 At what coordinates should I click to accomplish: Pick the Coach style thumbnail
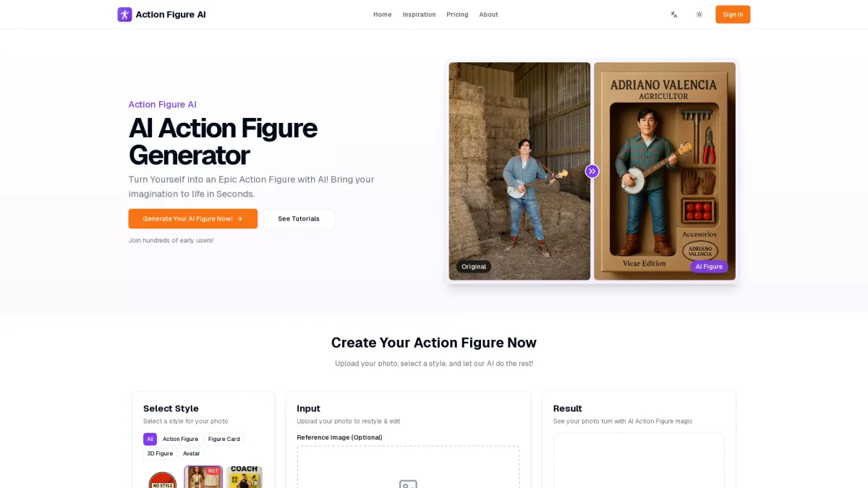click(x=244, y=477)
